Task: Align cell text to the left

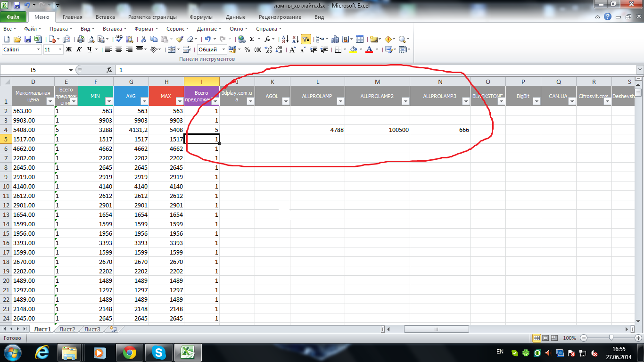Action: tap(108, 49)
